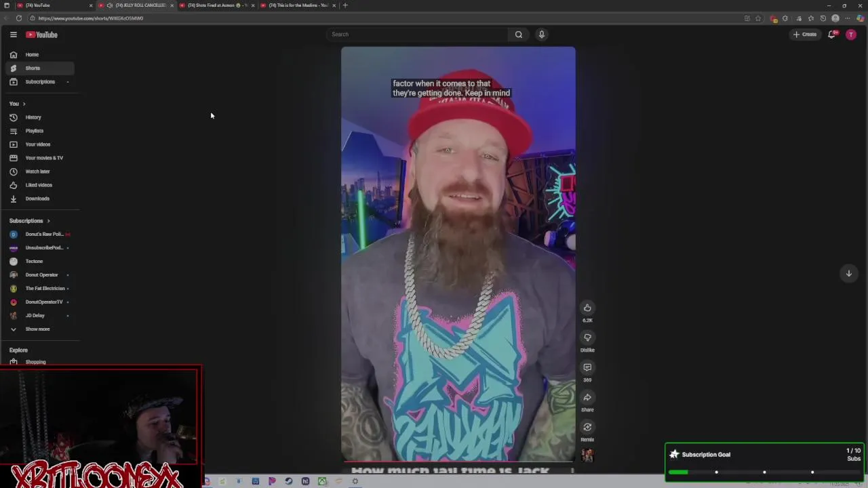Add this page to favorites star
The height and width of the screenshot is (488, 868).
[758, 18]
